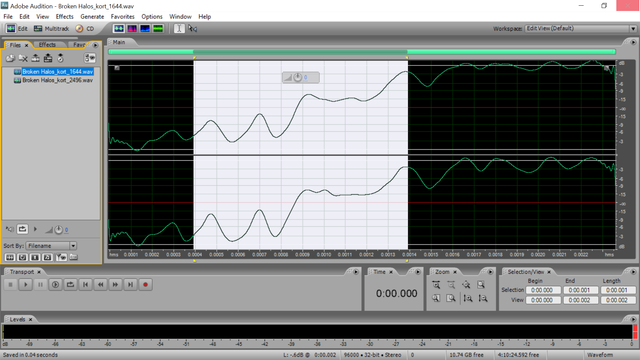Open the Workspace dropdown
The image size is (640, 360).
580,29
